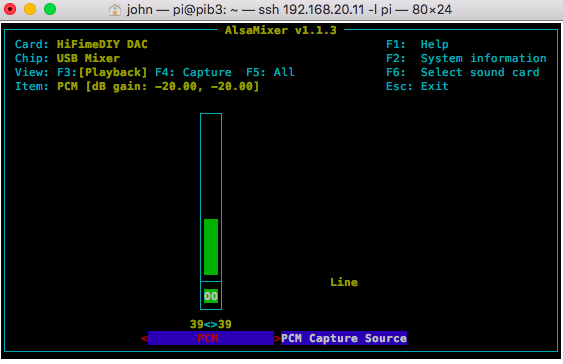
Task: Click the 39<>39 volume level readout
Action: 211,325
